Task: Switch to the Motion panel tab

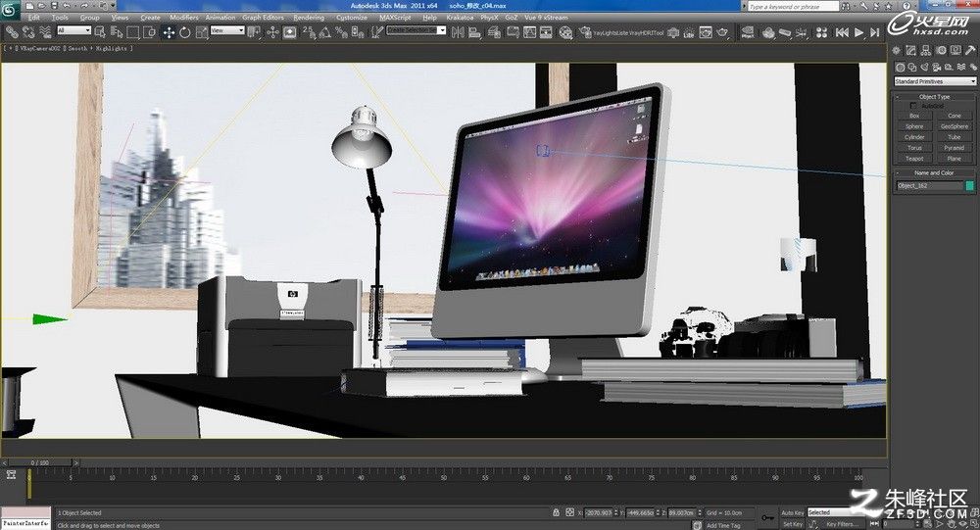Action: click(941, 50)
